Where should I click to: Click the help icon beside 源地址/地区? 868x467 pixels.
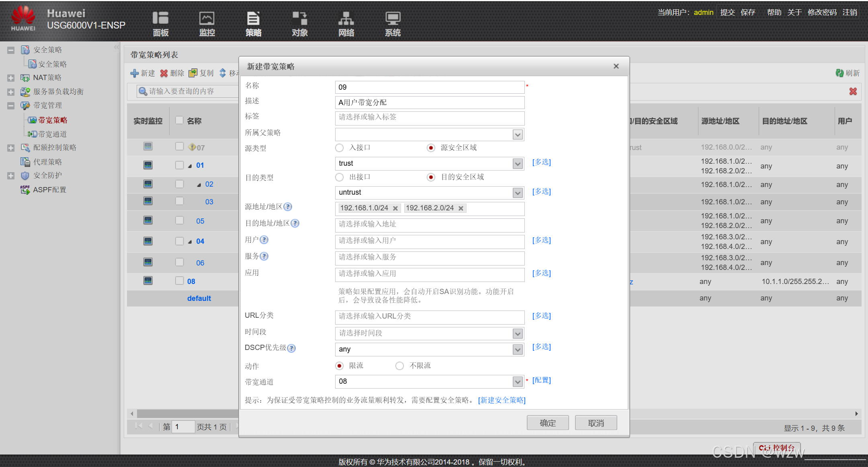tap(288, 207)
